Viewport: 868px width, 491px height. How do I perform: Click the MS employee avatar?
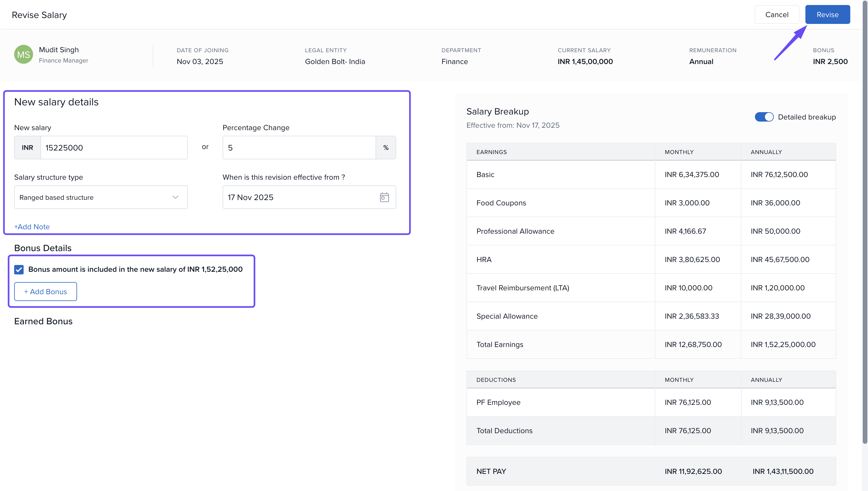point(23,55)
